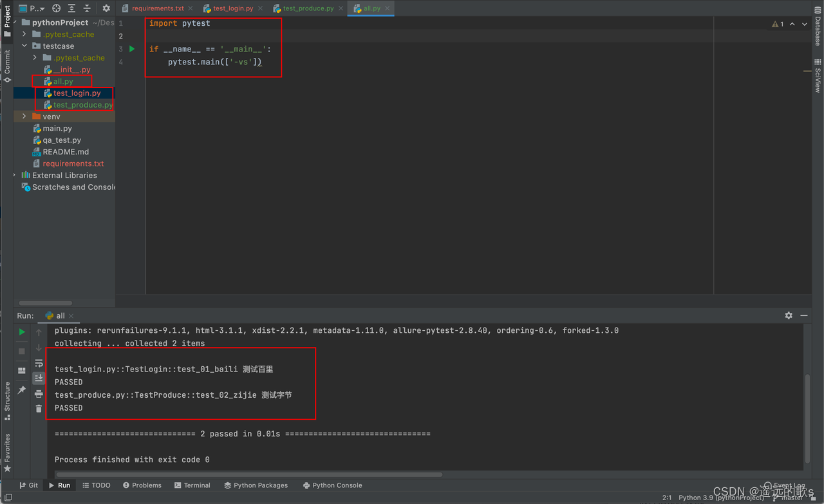
Task: Expand External Libraries node
Action: click(15, 174)
